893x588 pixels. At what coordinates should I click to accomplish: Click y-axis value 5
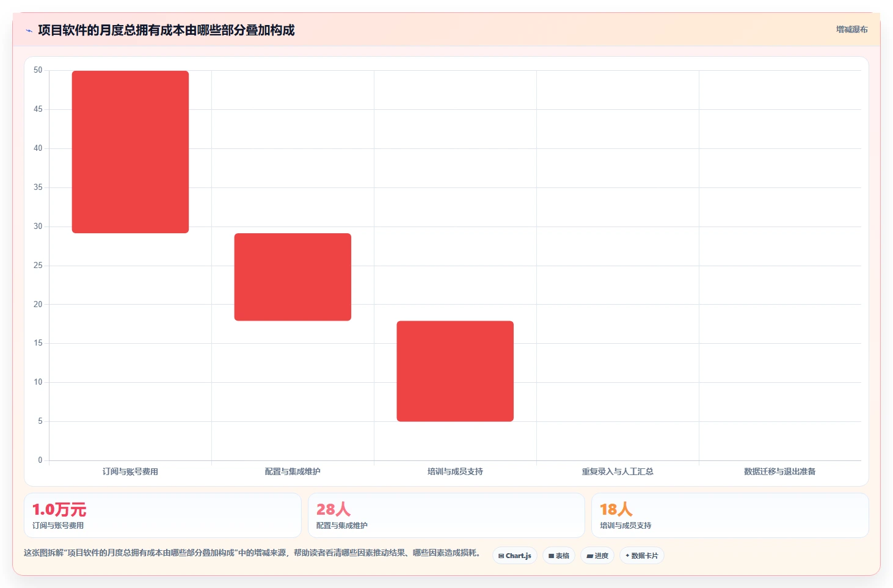40,421
